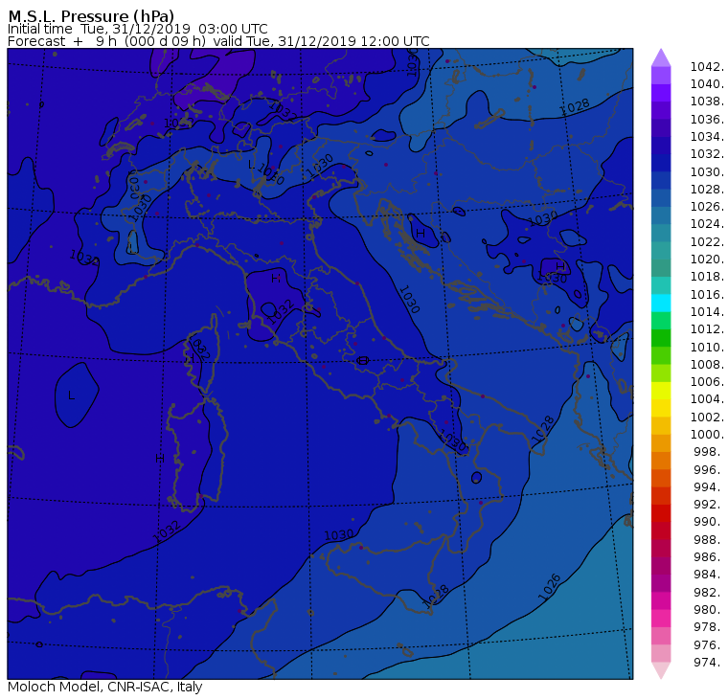The image size is (728, 700).
Task: Select the red swatch between 990 and 992
Action: point(661,513)
